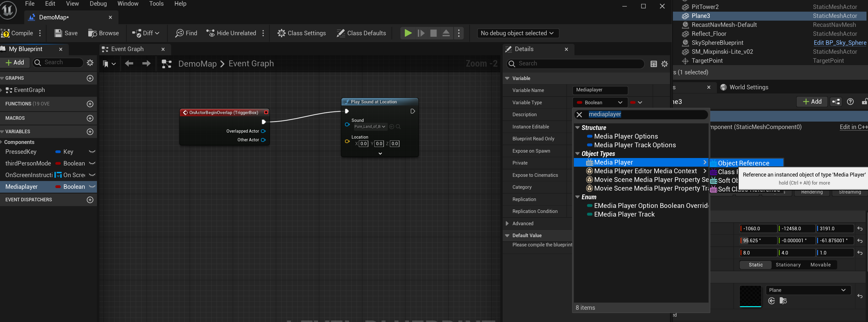The image size is (868, 322).
Task: Toggle visibility eye for Mediaplayer variable
Action: click(x=92, y=187)
